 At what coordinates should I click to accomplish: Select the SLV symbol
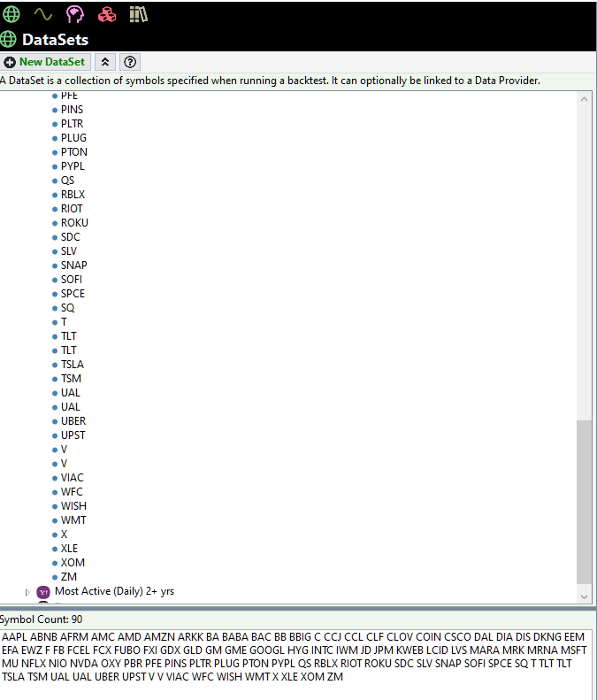pyautogui.click(x=69, y=251)
